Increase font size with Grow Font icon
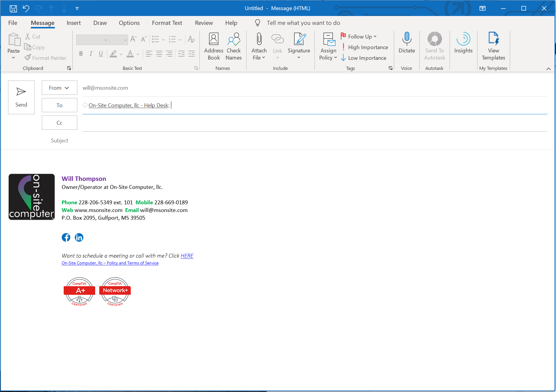 [x=134, y=39]
